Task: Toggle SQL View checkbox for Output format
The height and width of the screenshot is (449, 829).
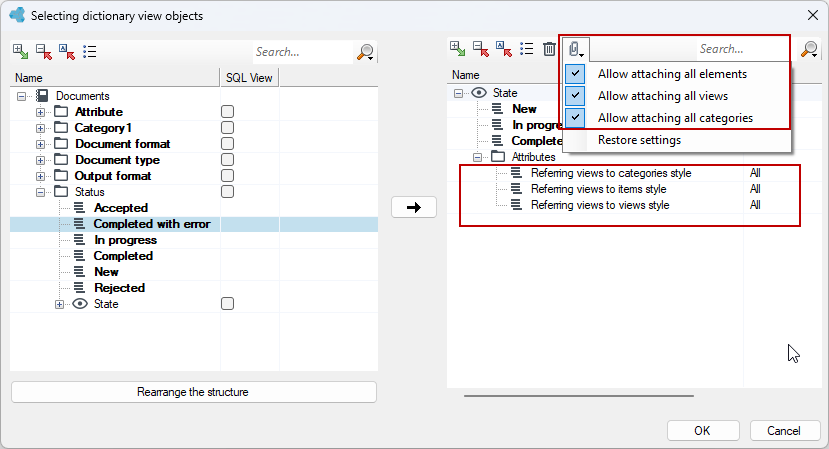Action: pyautogui.click(x=227, y=176)
